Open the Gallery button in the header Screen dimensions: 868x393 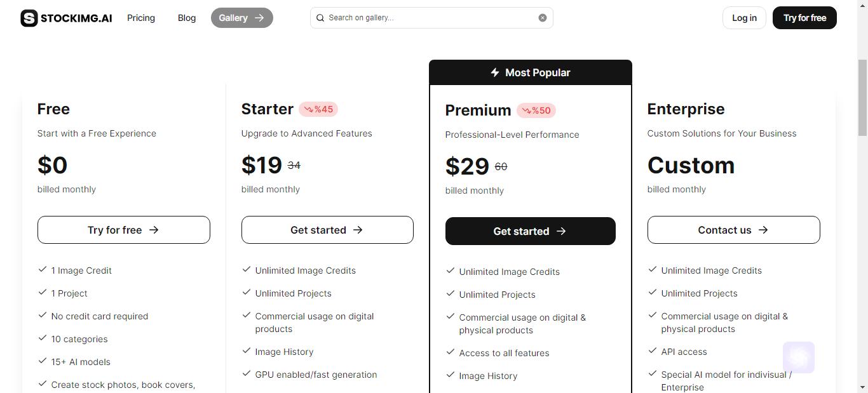(242, 18)
